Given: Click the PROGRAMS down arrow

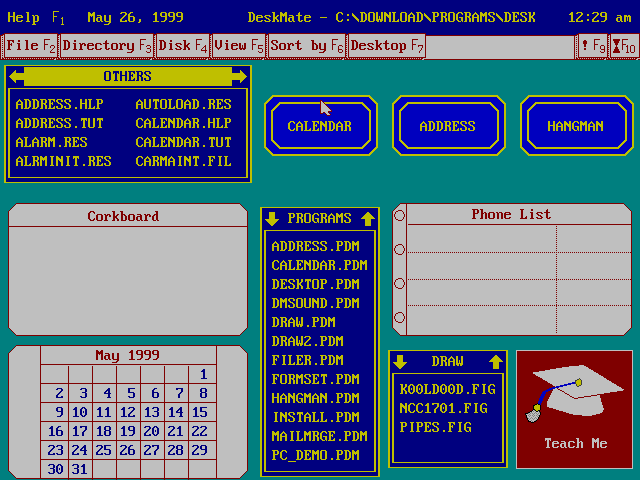Looking at the screenshot, I should pyautogui.click(x=272, y=219).
